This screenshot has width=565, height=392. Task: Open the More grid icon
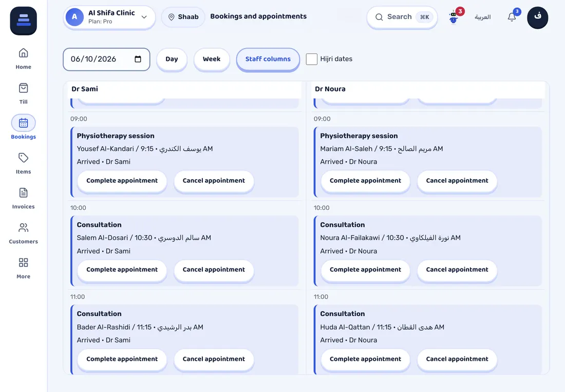24,263
